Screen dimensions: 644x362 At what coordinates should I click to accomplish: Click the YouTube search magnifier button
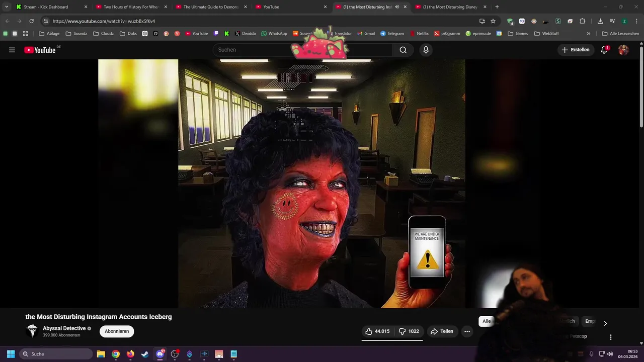(403, 50)
